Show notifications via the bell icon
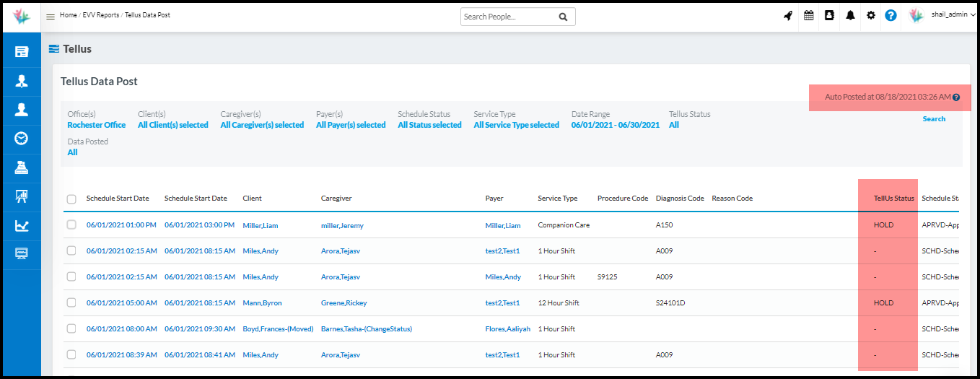Screen dimensions: 980x379 pos(850,16)
